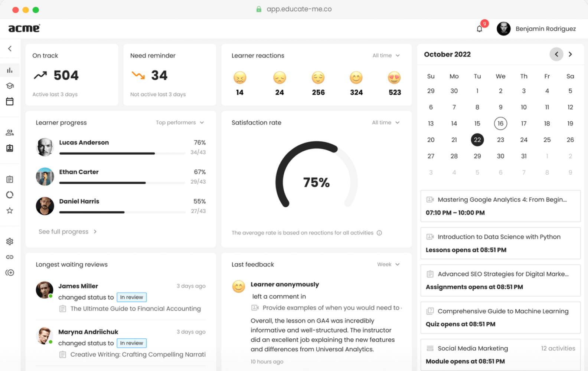Open the analytics bar chart sidebar icon
This screenshot has height=371, width=588.
pyautogui.click(x=10, y=70)
